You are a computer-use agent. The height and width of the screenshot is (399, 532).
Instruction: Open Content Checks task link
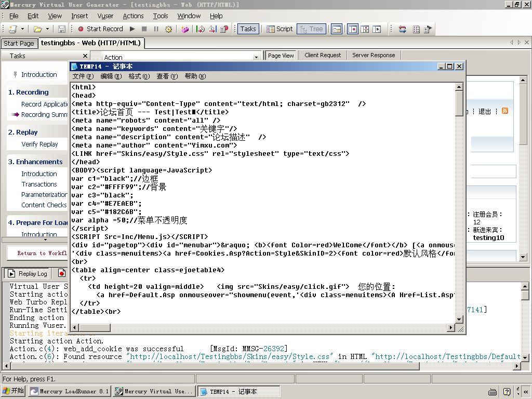pos(44,205)
